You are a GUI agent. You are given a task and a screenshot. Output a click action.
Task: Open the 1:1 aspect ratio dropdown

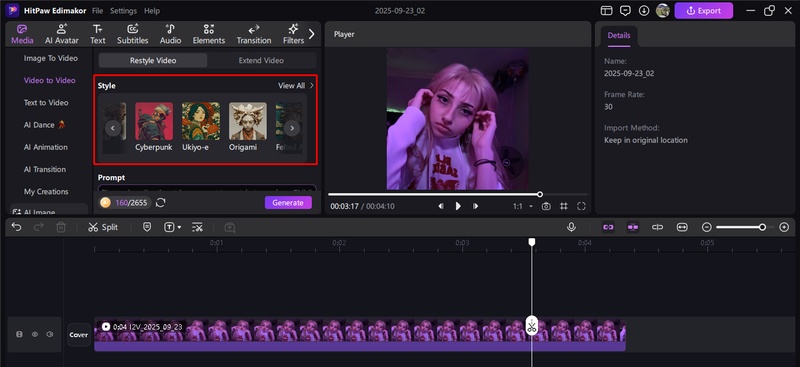pyautogui.click(x=522, y=206)
